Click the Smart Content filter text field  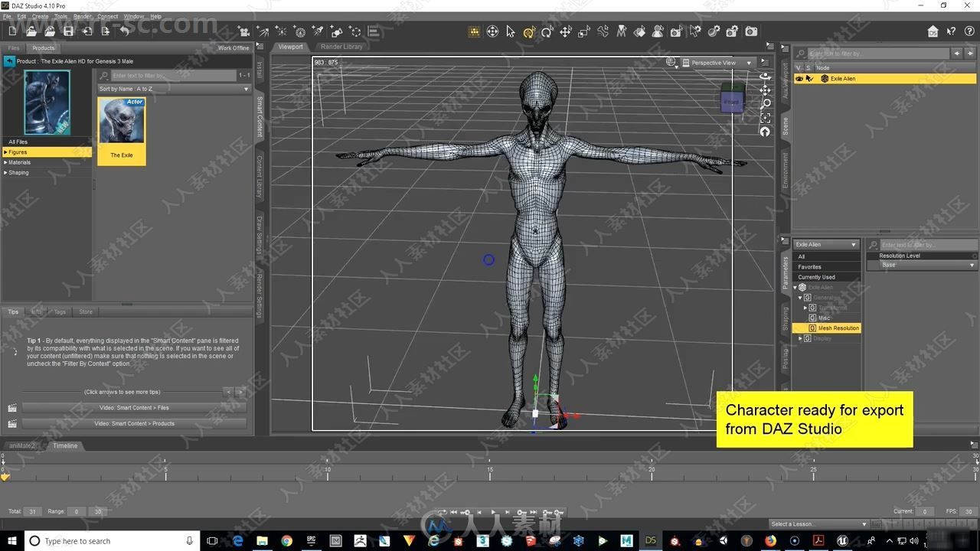click(x=174, y=76)
